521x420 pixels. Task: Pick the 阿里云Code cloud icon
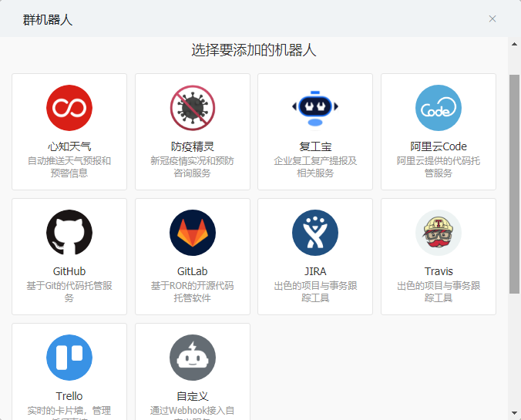click(439, 108)
